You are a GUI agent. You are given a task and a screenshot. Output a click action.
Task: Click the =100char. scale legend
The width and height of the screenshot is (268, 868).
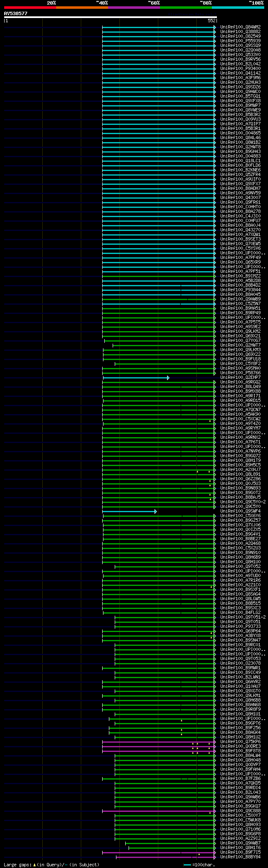coord(199,865)
